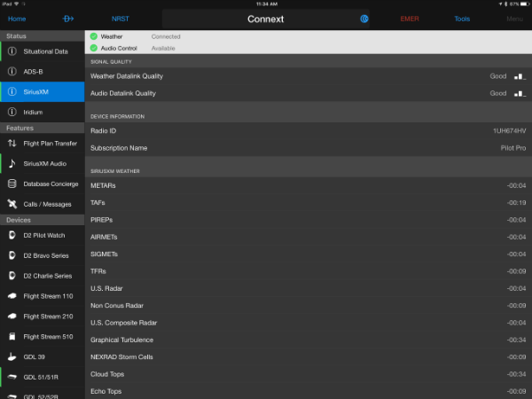
Task: Tap Radio ID value 1UH674HV
Action: 510,131
